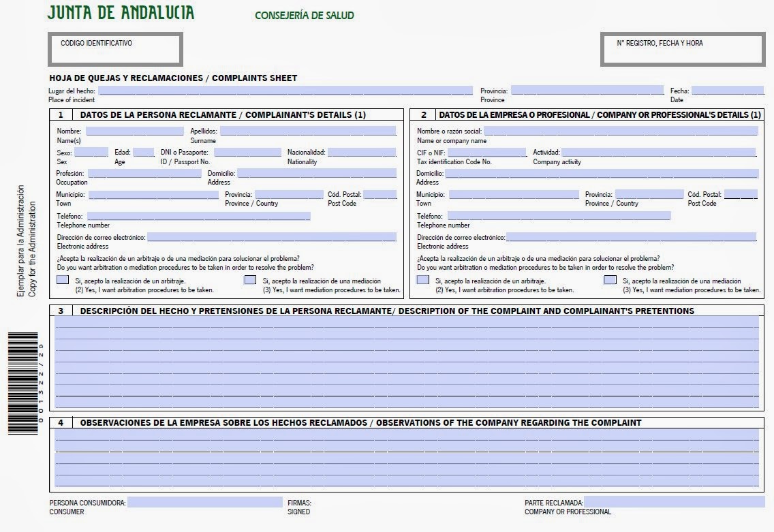Click the Nº Registro, Fecha y Hora box
774x532 pixels.
coord(683,49)
